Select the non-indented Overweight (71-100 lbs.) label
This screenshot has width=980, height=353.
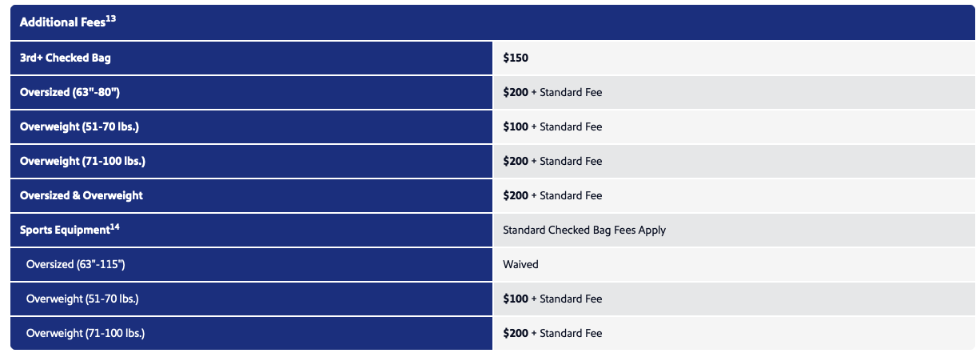(82, 162)
